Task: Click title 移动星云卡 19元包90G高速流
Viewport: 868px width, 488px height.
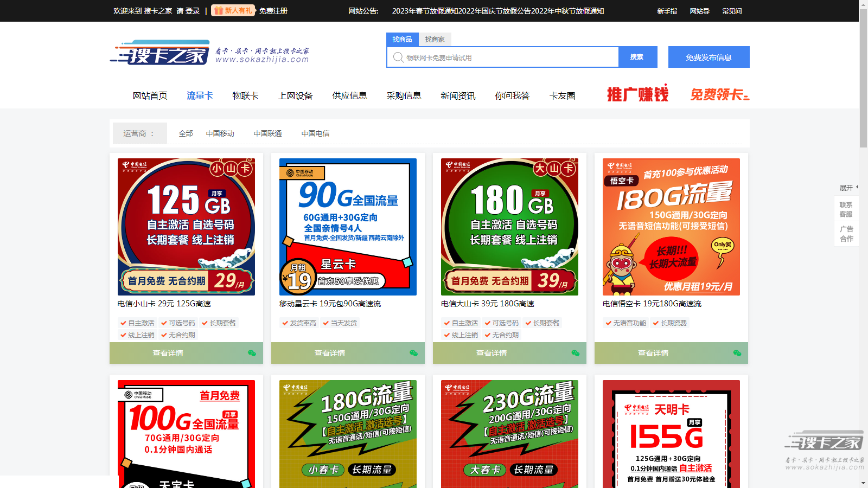Action: pos(330,304)
